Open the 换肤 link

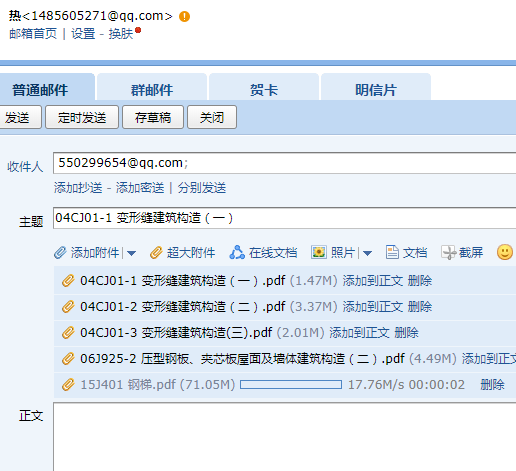click(x=120, y=34)
